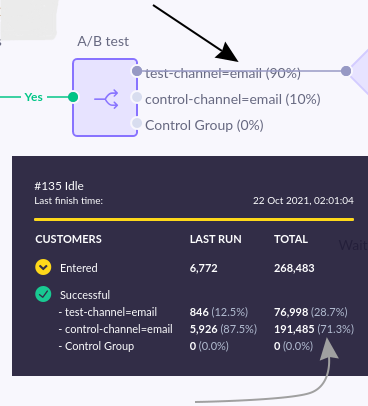Select the green Yes input connector dot
368x406 pixels.
click(73, 97)
